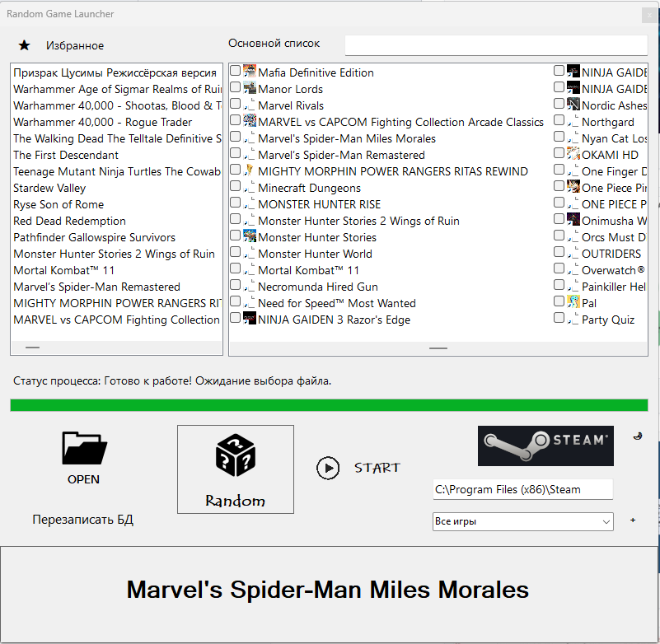This screenshot has height=644, width=660.
Task: Select Pathfinder Gallowspire Survivors favorite
Action: (x=94, y=237)
